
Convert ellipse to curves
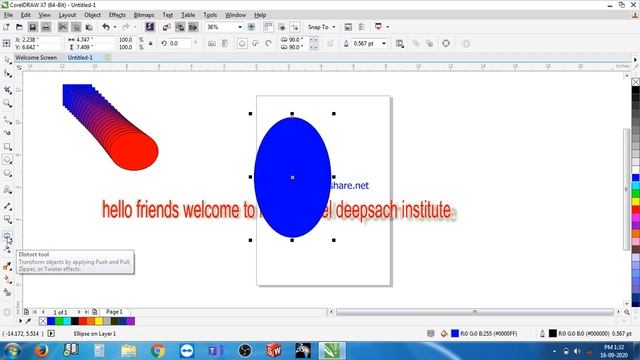point(446,43)
